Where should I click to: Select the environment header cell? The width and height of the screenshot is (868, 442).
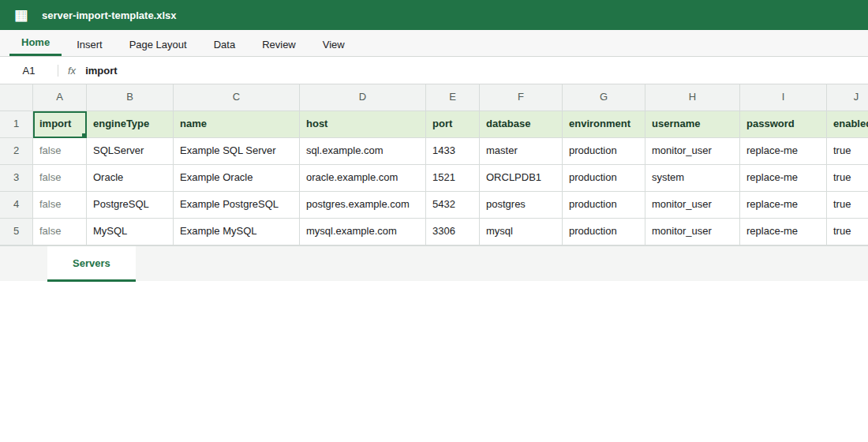[604, 124]
